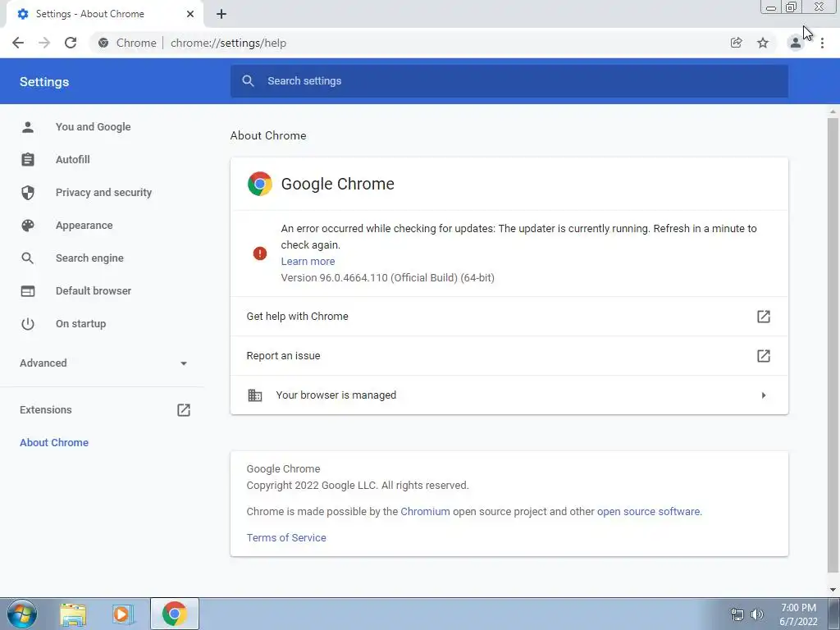The height and width of the screenshot is (630, 840).
Task: Open Windows Media Player from the taskbar
Action: coord(123,614)
